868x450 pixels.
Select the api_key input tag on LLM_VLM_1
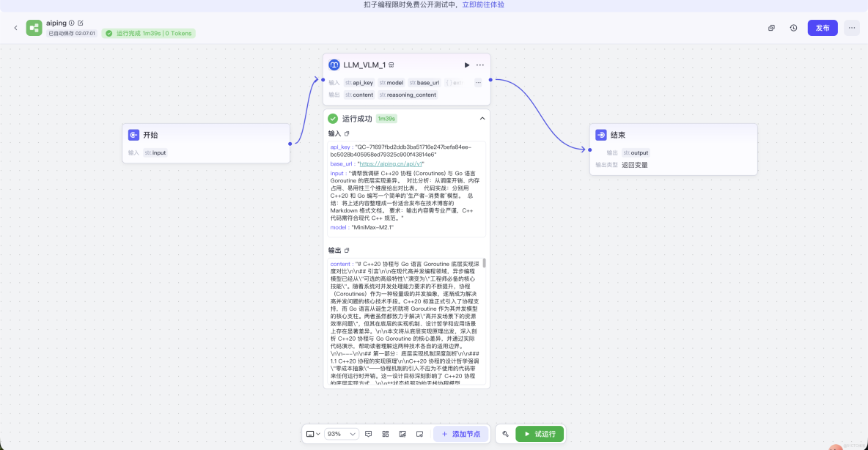(358, 83)
